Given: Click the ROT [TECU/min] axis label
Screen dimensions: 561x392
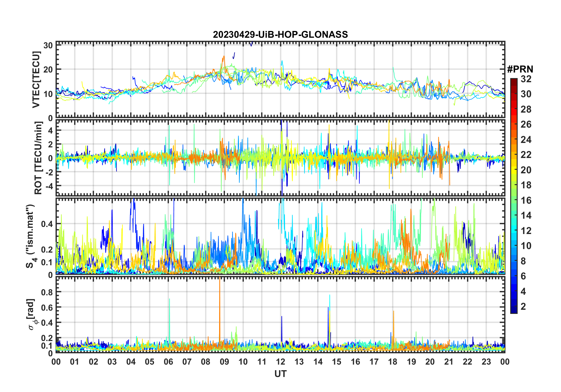Looking at the screenshot, I should 38,158.
